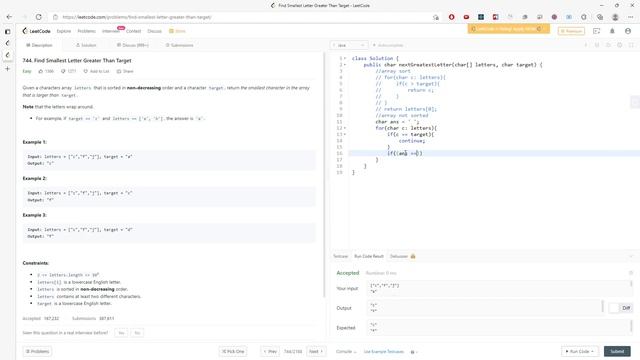Collapse the code fold at line 1
Image resolution: width=640 pixels, height=360 pixels.
(345, 58)
